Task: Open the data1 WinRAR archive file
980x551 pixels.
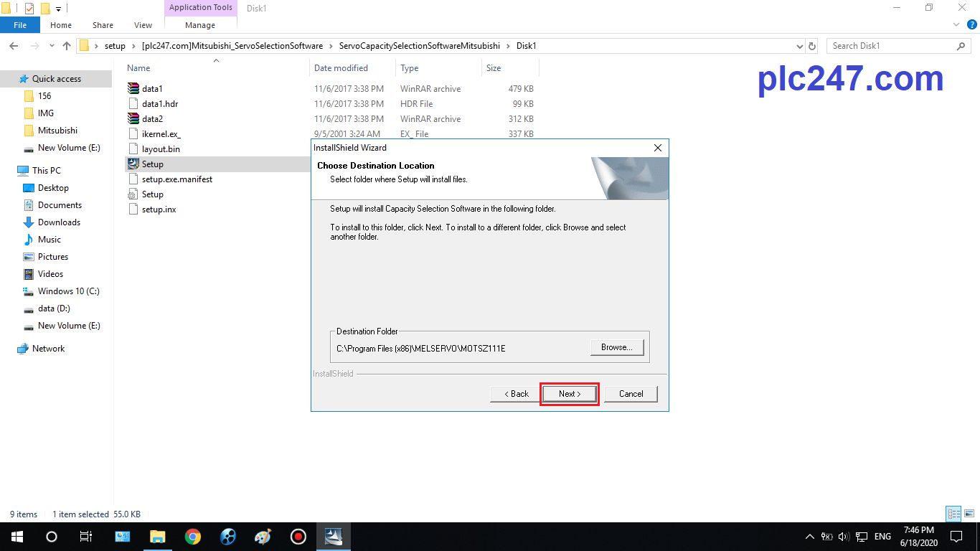Action: tap(152, 89)
